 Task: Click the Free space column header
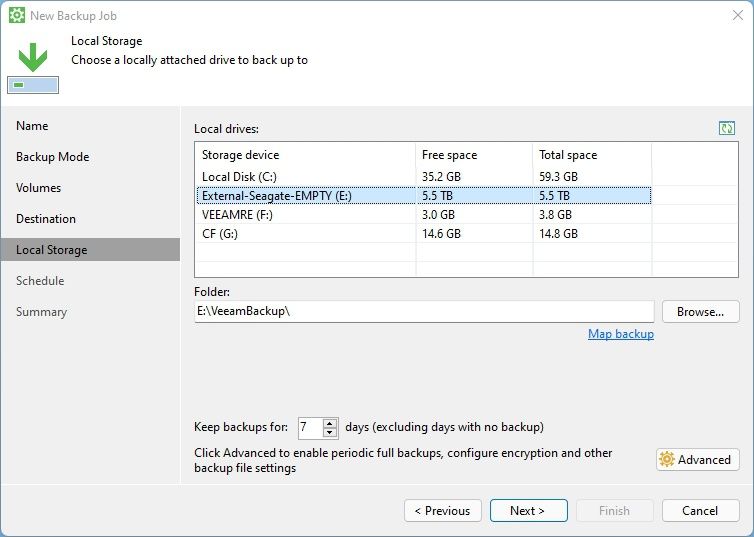coord(474,155)
